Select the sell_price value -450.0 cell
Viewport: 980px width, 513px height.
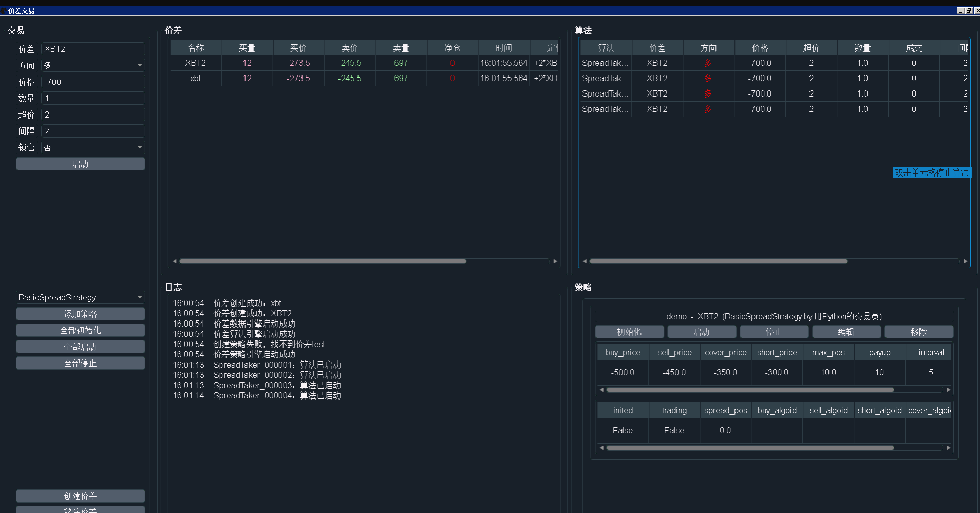(x=674, y=372)
